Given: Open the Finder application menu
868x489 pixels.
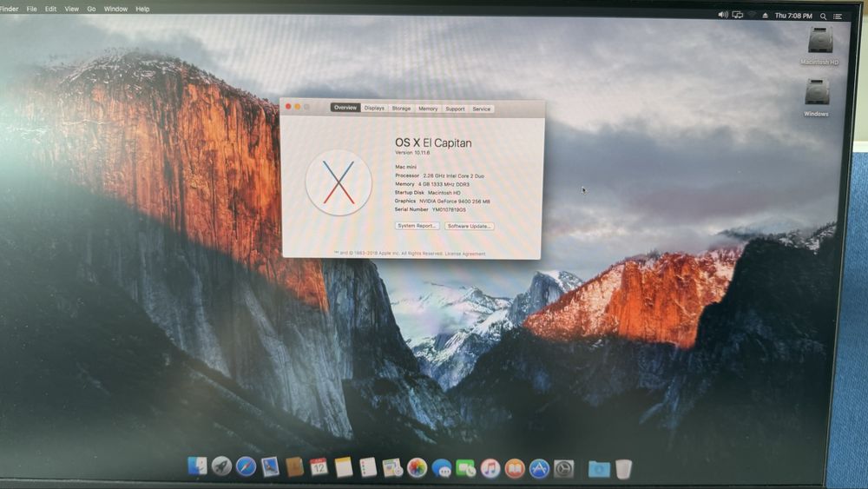Looking at the screenshot, I should click(9, 9).
